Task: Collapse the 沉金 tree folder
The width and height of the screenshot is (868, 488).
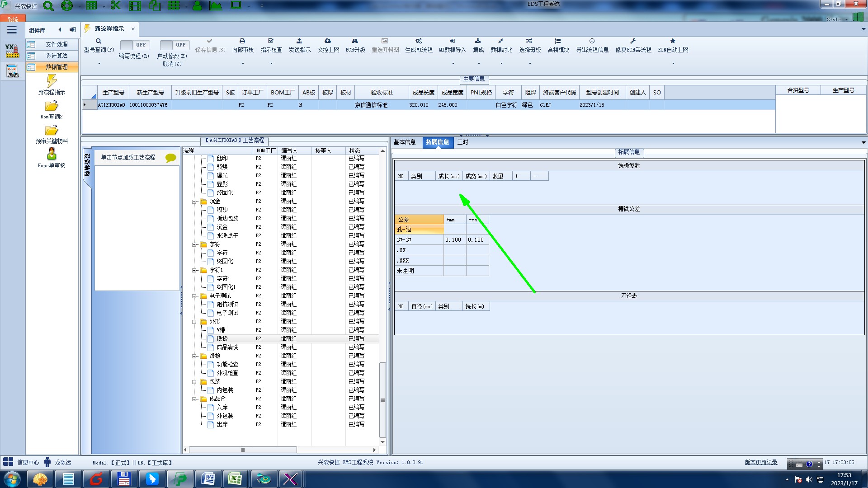Action: tap(194, 202)
